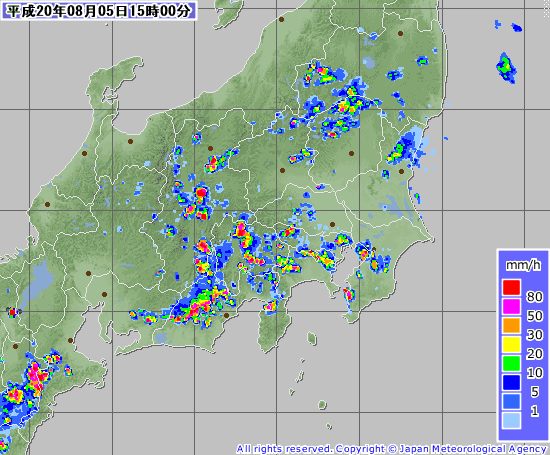Click the legend value 1
This screenshot has height=455, width=550.
[x=534, y=410]
